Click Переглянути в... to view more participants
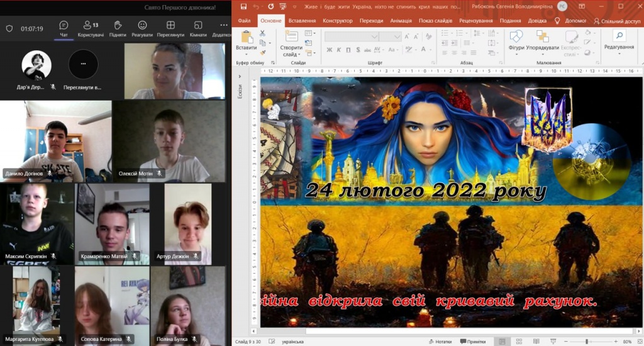The width and height of the screenshot is (644, 346). pos(83,69)
